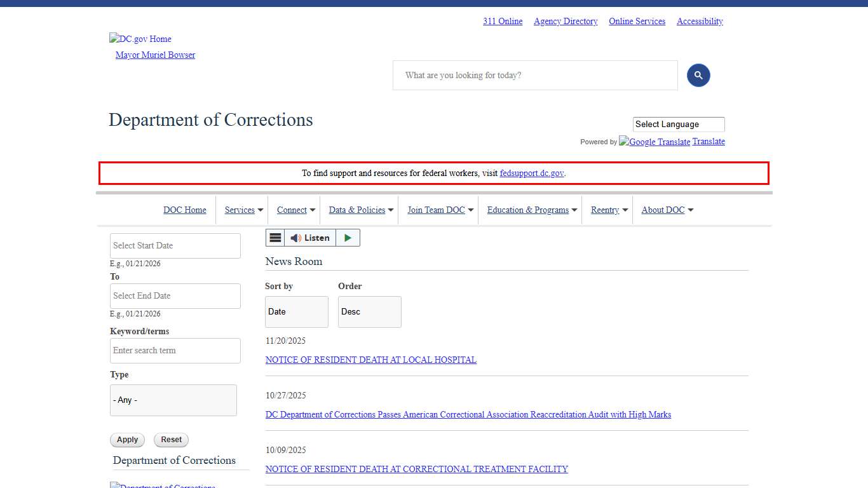Image resolution: width=868 pixels, height=488 pixels.
Task: Click the blue search magnifier button
Action: click(698, 76)
